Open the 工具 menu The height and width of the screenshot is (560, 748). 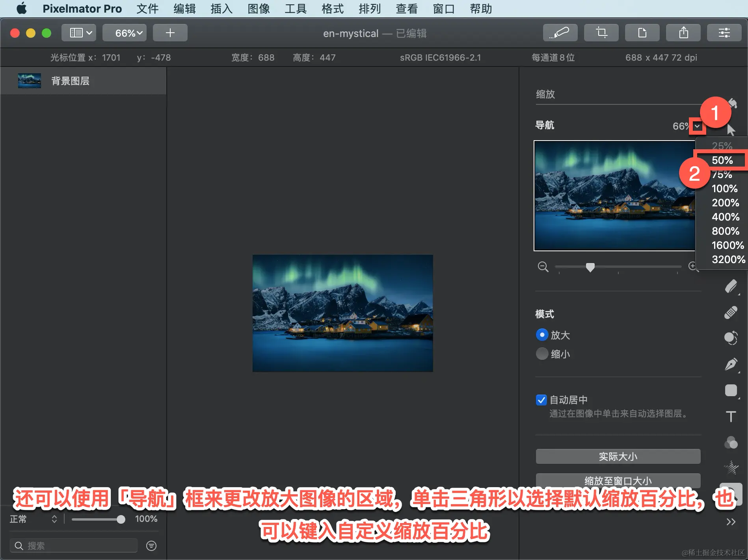point(296,9)
